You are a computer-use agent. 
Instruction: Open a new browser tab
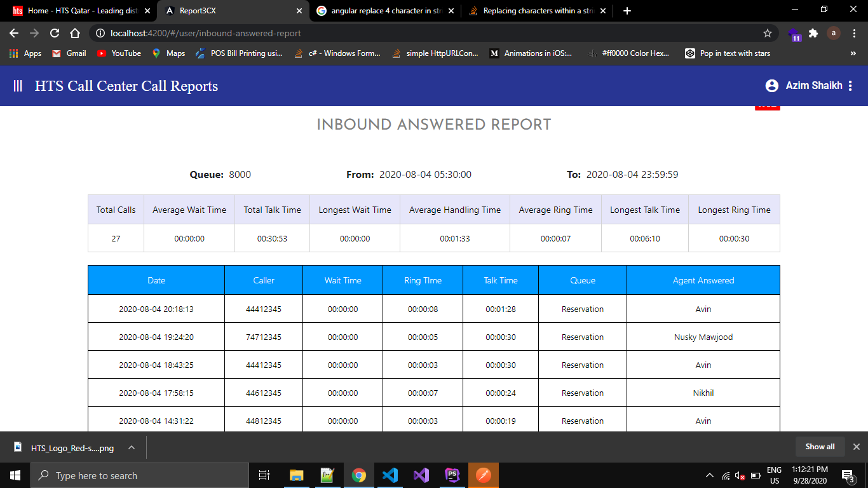click(x=627, y=11)
